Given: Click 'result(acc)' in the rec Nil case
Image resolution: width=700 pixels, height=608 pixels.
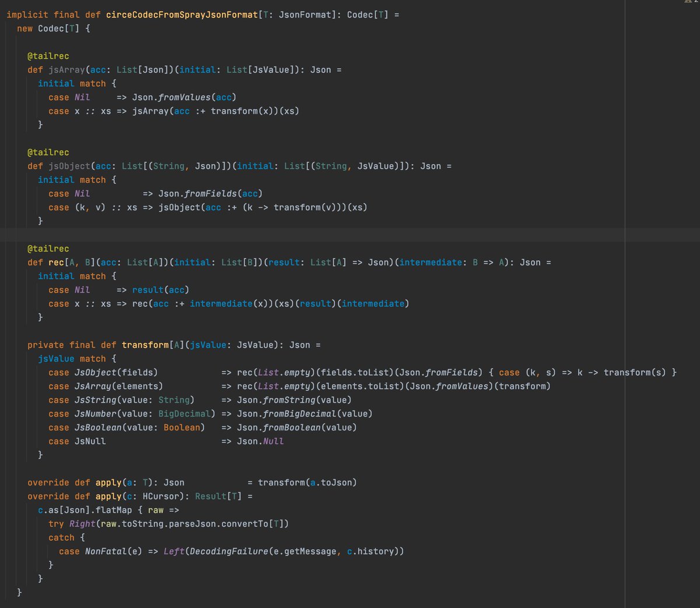Looking at the screenshot, I should coord(161,289).
